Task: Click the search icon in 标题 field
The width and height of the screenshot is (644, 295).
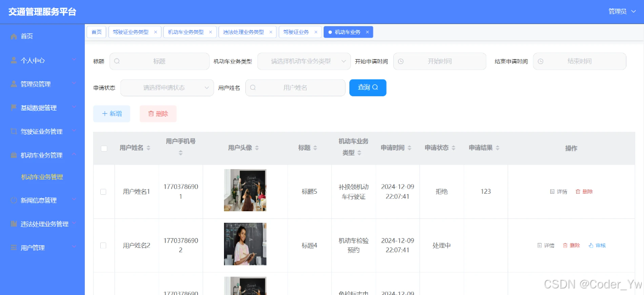Action: pyautogui.click(x=117, y=61)
